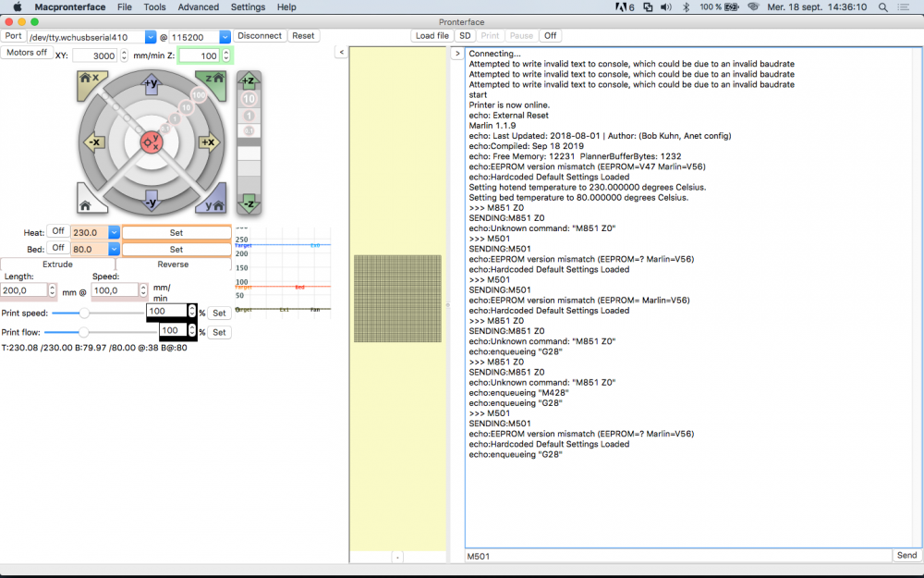This screenshot has height=578, width=924.
Task: Open the serial port dropdown
Action: (151, 37)
